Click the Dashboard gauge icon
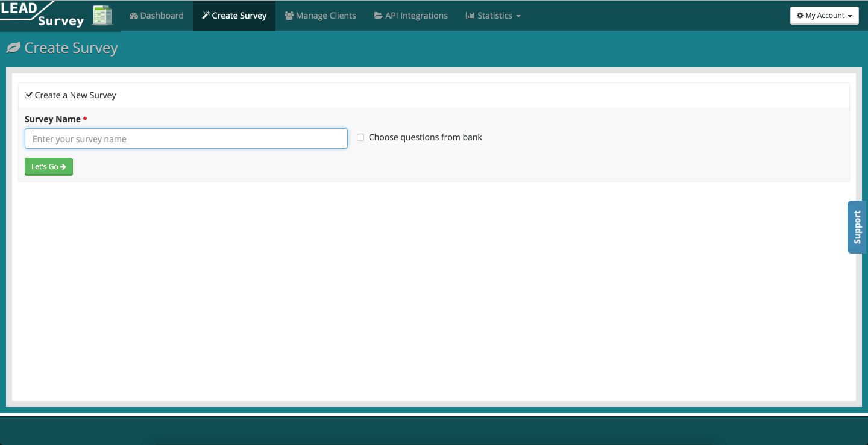The image size is (868, 445). tap(134, 16)
